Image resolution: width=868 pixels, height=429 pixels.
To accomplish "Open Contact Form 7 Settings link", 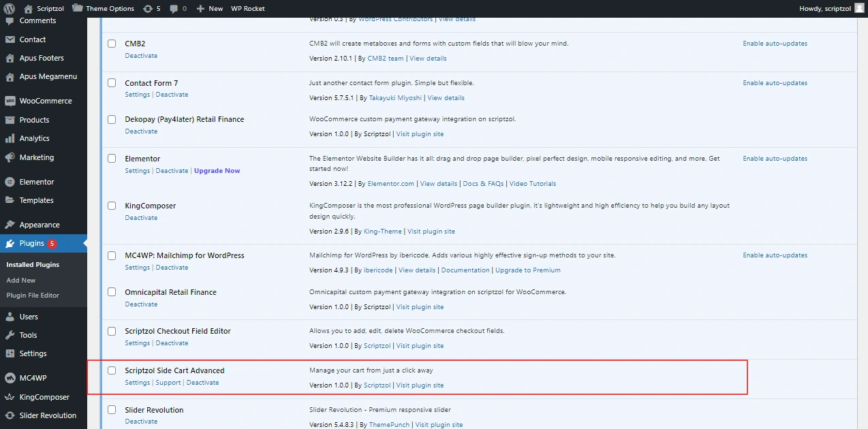I will [137, 95].
